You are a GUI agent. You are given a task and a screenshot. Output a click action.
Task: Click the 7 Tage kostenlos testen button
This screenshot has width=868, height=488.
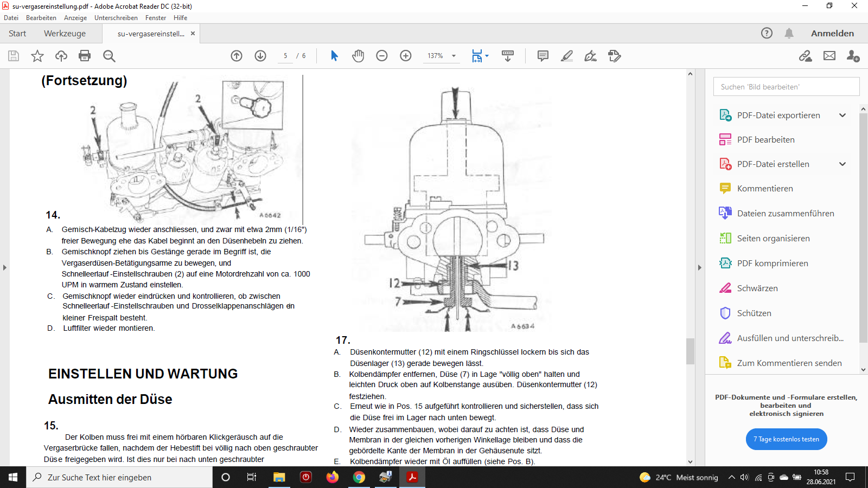(x=786, y=439)
